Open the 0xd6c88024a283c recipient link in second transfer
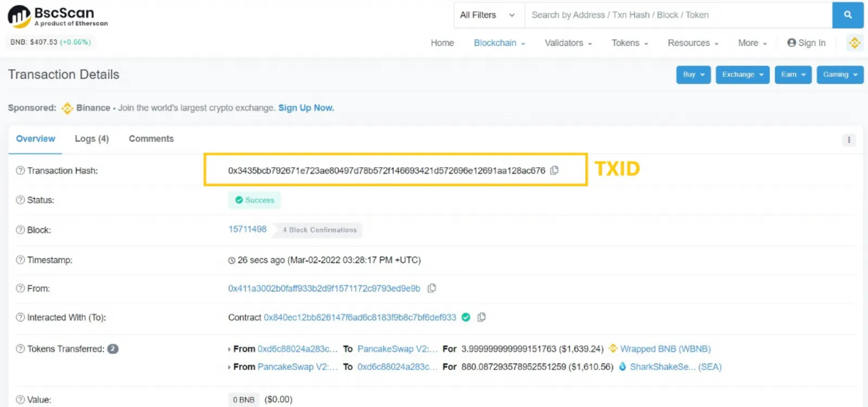 398,366
